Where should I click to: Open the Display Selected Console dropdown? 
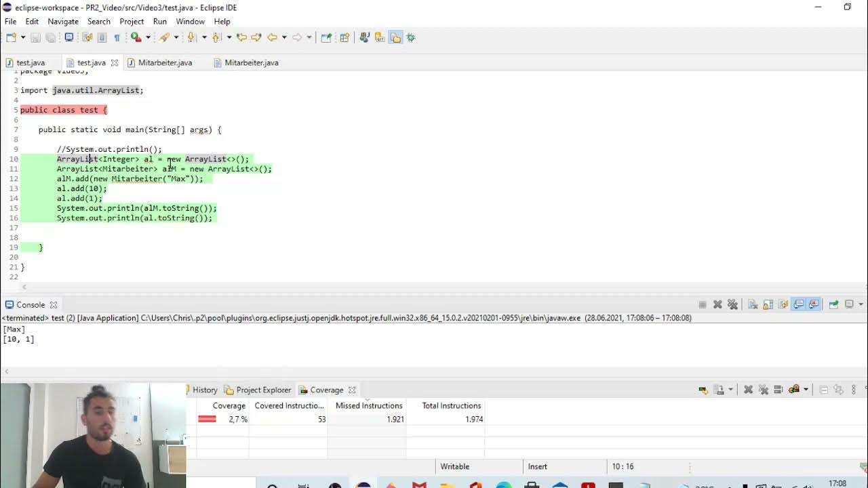click(x=861, y=305)
